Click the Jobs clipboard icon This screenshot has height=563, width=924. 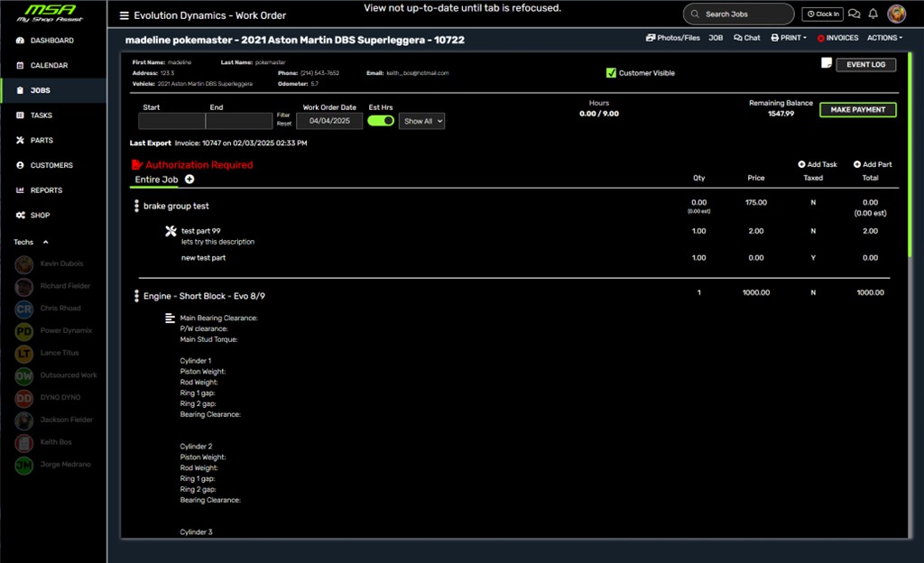coord(20,91)
